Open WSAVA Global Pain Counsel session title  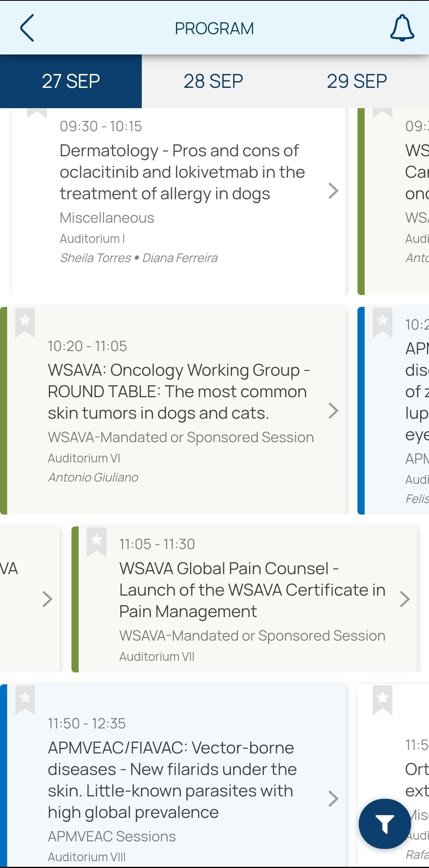[252, 590]
